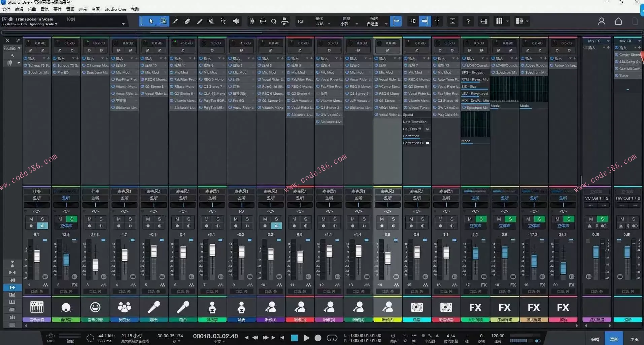
Task: Switch to the 编辑 view button
Action: (x=595, y=339)
